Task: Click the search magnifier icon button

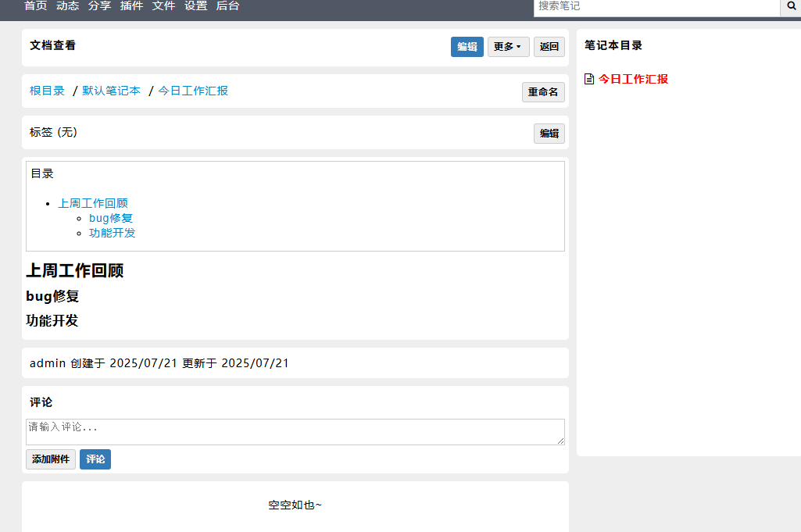Action: 791,6
